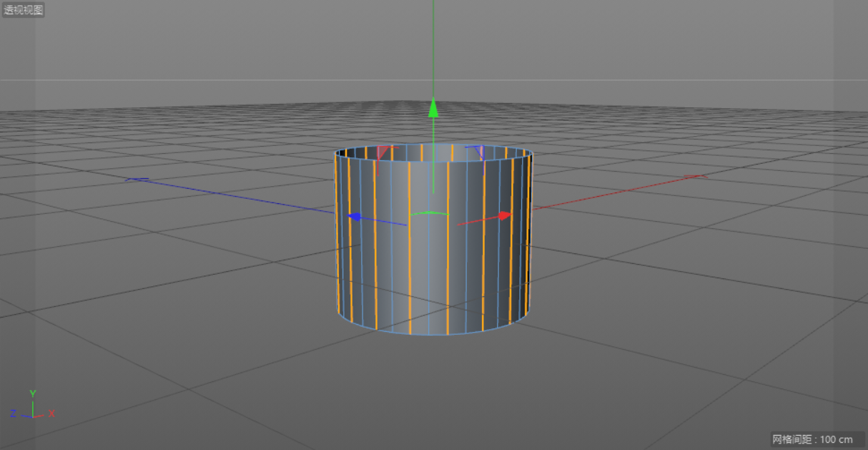Click the pale horizon line across the viewport
The height and width of the screenshot is (450, 868).
[214, 79]
